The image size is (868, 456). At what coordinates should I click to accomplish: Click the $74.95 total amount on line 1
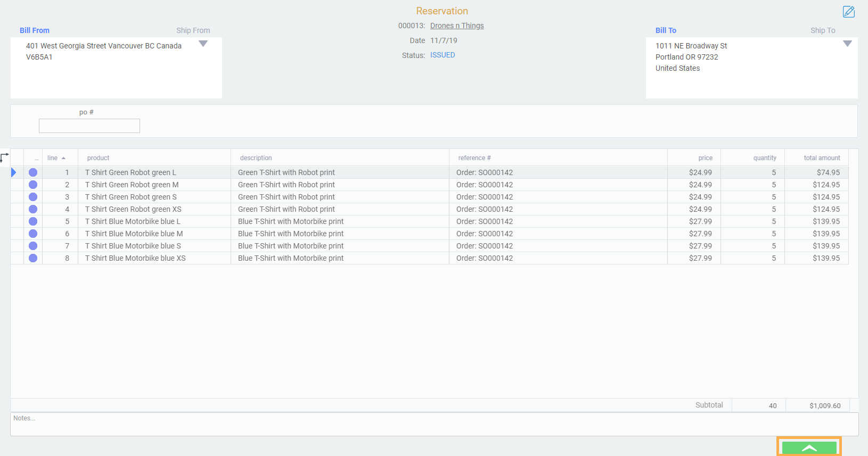[828, 172]
